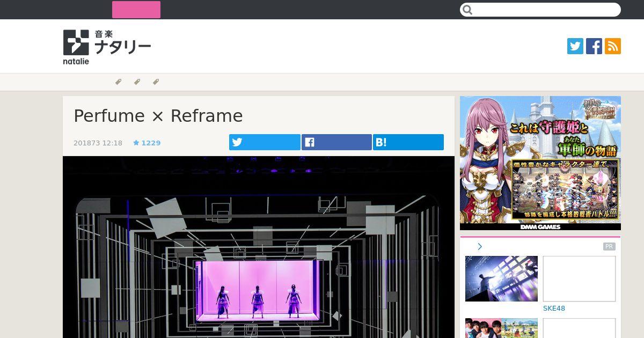Viewport: 644px width, 338px height.
Task: Share the article via Facebook button
Action: click(x=336, y=142)
